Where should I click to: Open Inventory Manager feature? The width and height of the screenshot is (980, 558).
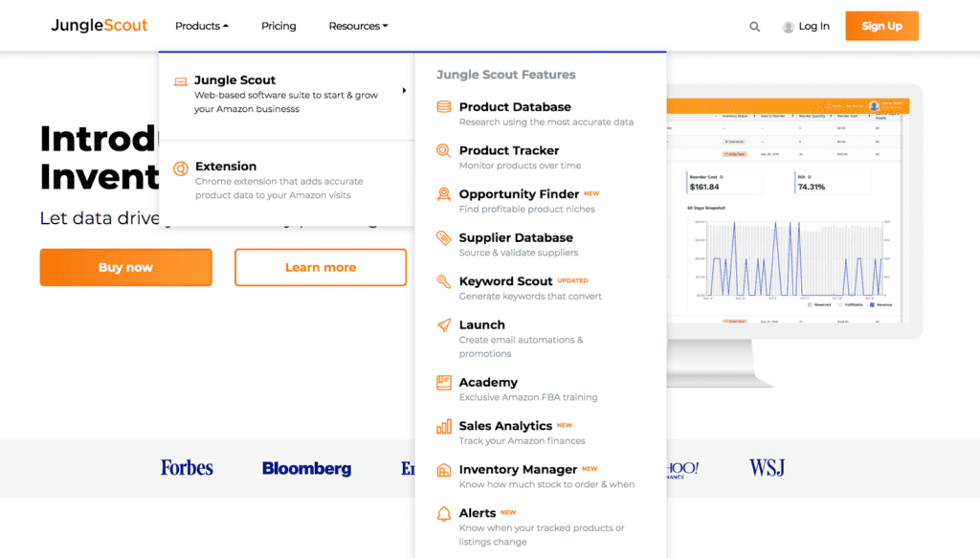tap(518, 470)
